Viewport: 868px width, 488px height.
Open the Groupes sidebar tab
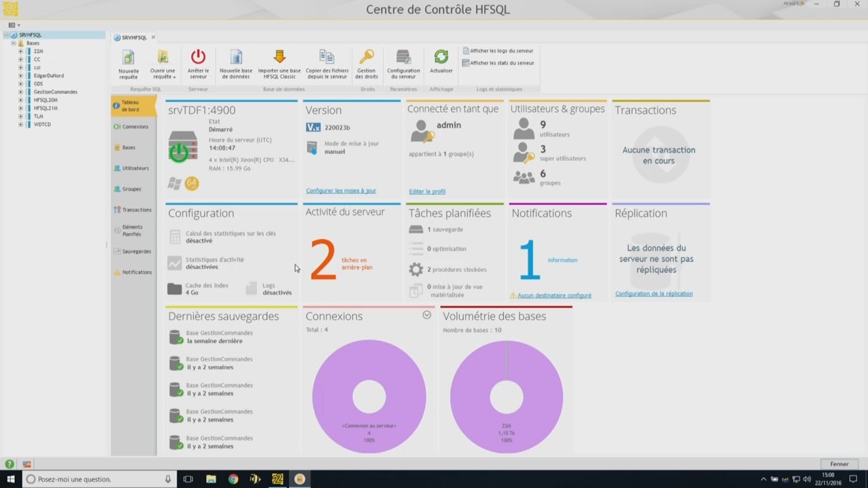[134, 189]
